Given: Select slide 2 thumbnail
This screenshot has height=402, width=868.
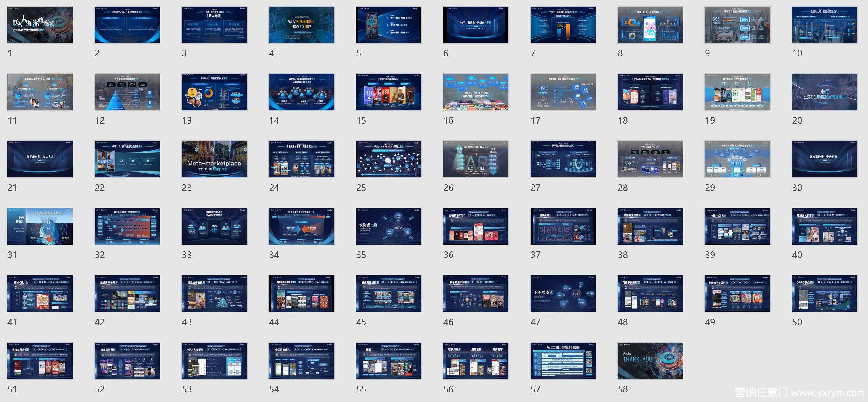Looking at the screenshot, I should [x=127, y=24].
